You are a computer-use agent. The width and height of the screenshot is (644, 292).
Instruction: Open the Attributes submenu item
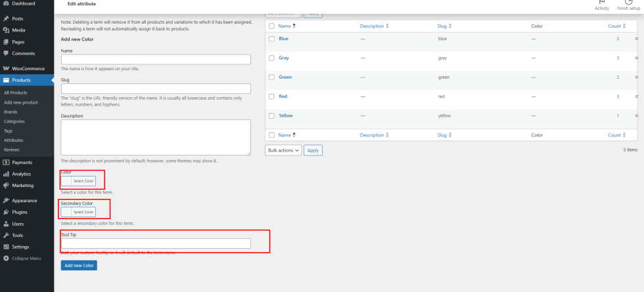(14, 140)
